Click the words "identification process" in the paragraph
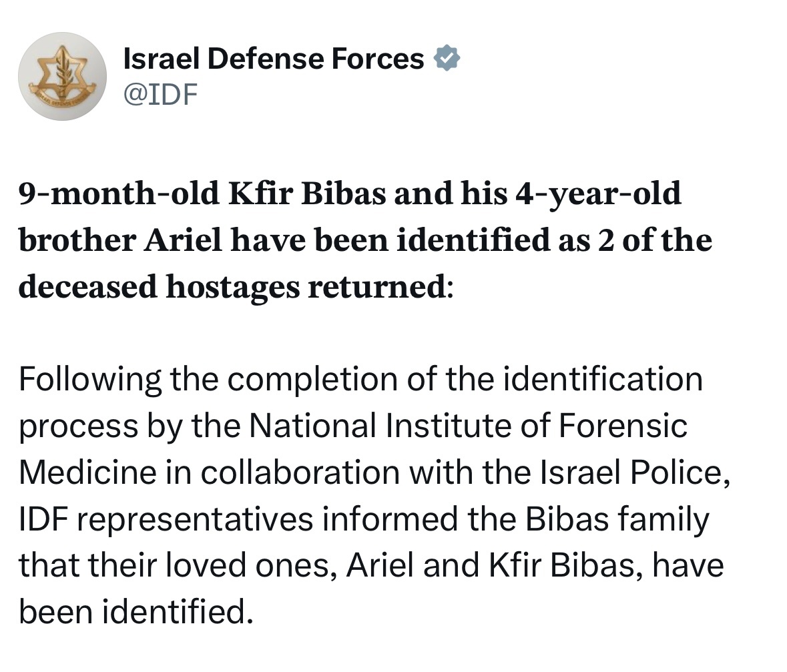787x672 pixels. [x=361, y=403]
